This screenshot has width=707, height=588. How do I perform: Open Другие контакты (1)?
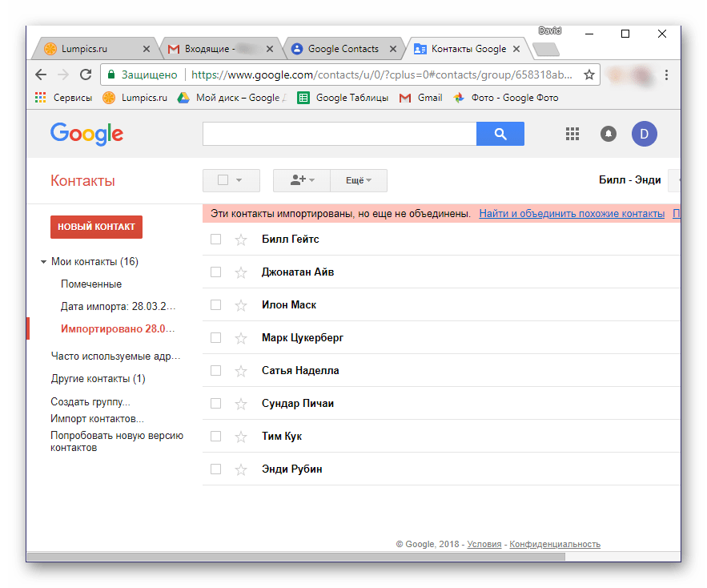(98, 379)
